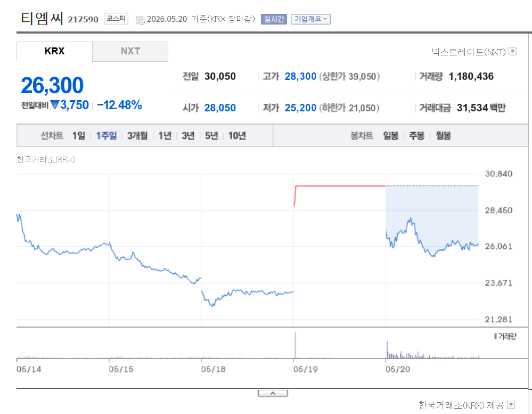Click the 고가 value 28,300
532x414 pixels.
tap(300, 76)
